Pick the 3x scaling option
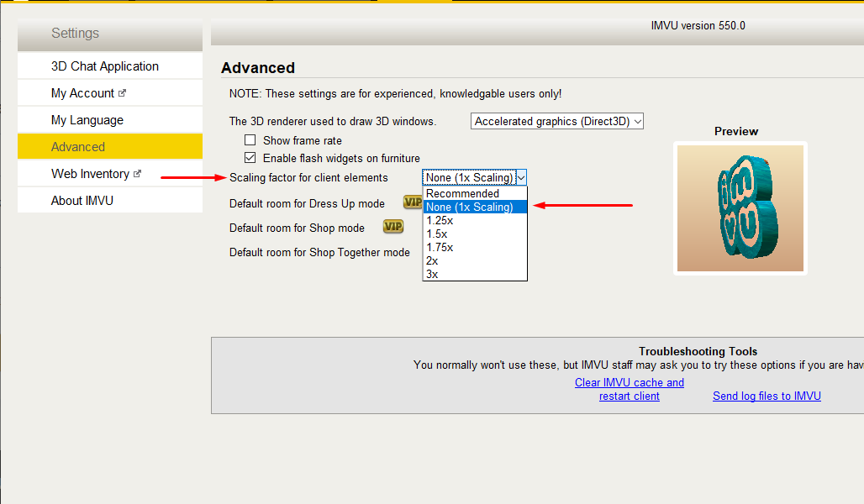This screenshot has width=864, height=504. (x=475, y=275)
